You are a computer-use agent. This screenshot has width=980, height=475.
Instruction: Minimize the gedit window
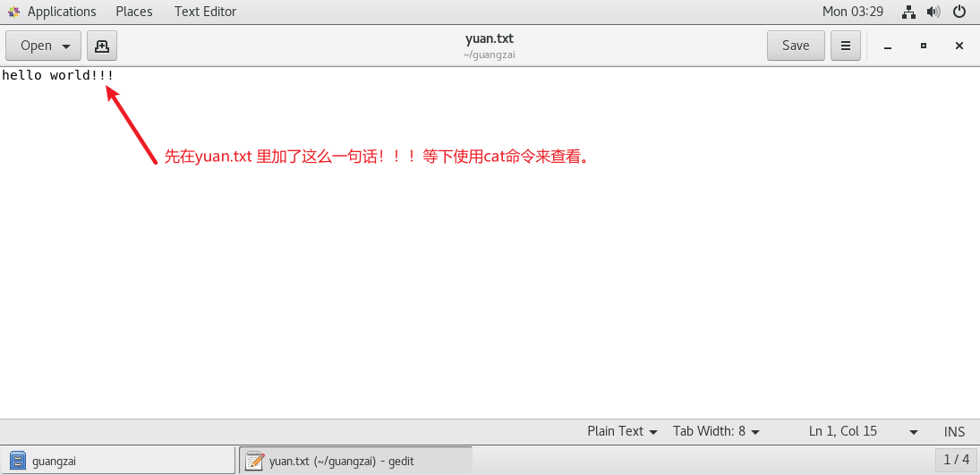(888, 47)
